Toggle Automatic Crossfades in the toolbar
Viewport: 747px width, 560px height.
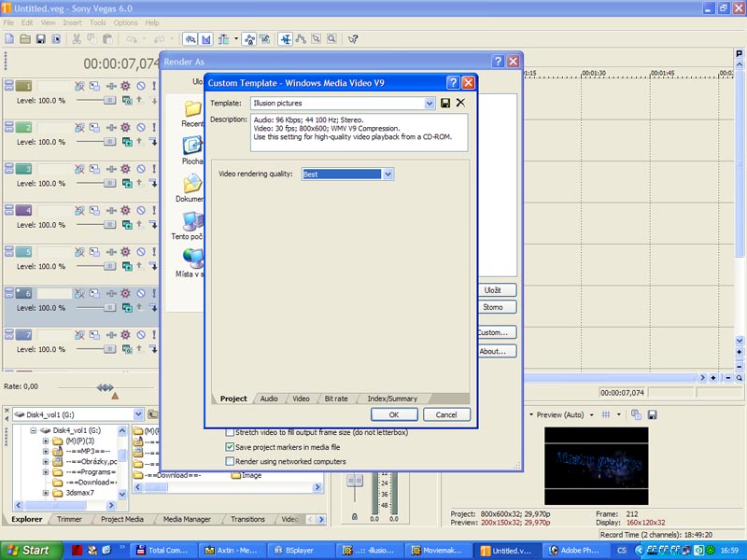click(206, 39)
